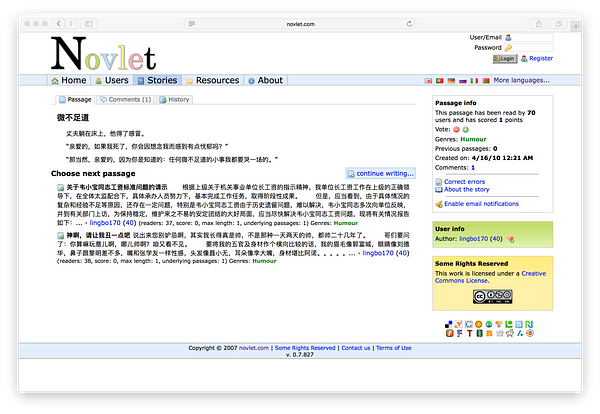The image size is (600, 414).
Task: Open the Creative Commons License link
Action: pos(491,277)
